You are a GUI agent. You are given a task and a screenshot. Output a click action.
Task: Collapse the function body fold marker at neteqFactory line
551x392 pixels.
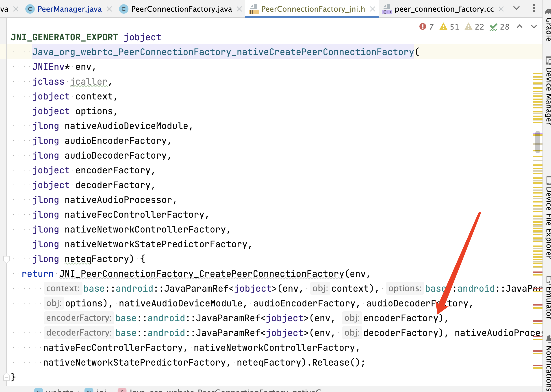(x=7, y=259)
